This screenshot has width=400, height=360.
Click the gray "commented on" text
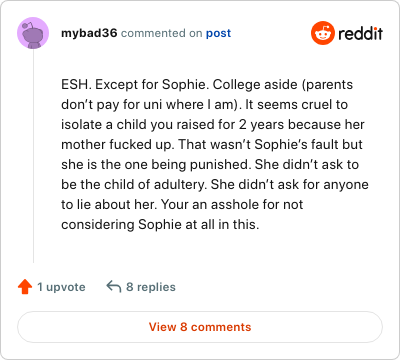pos(161,33)
